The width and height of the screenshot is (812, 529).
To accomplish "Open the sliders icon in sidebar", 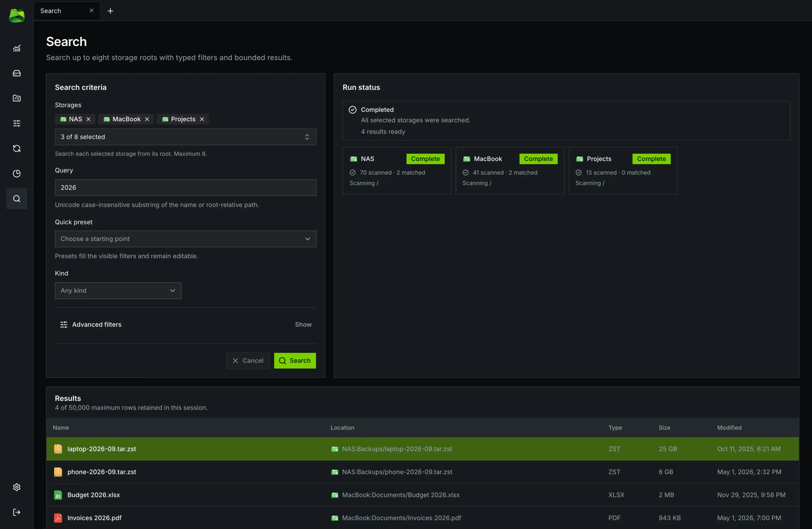I will (x=16, y=123).
